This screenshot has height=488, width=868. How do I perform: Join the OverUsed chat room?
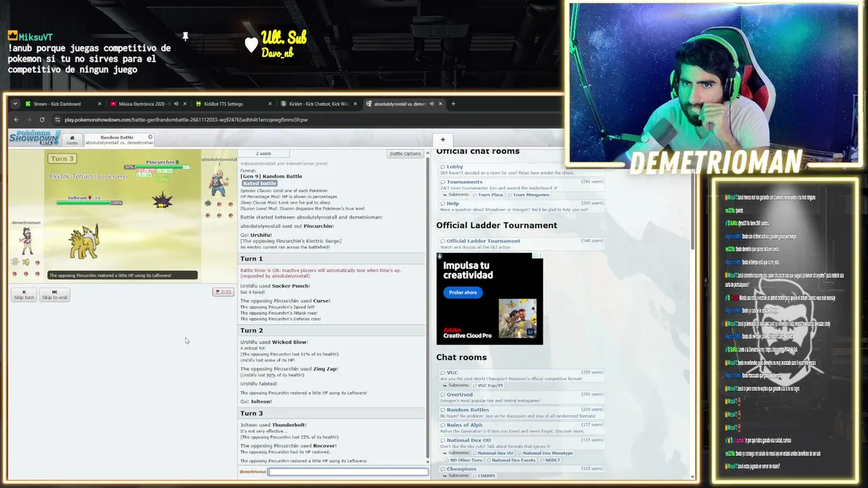pyautogui.click(x=521, y=397)
